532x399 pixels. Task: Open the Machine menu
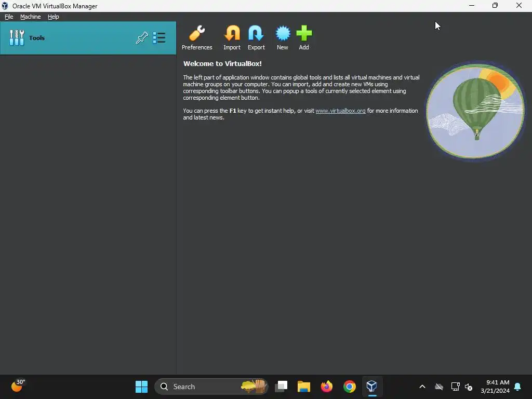click(31, 17)
